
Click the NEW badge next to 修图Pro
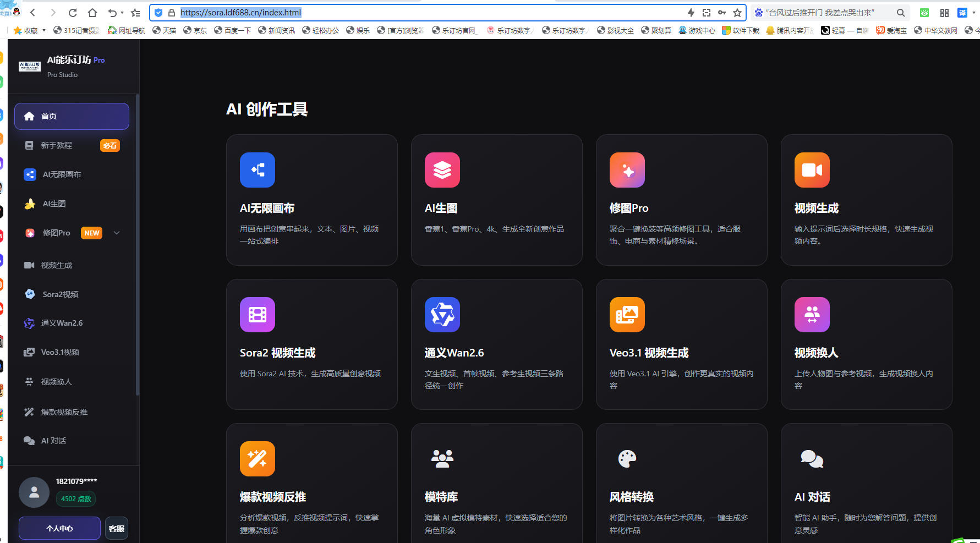(x=92, y=233)
